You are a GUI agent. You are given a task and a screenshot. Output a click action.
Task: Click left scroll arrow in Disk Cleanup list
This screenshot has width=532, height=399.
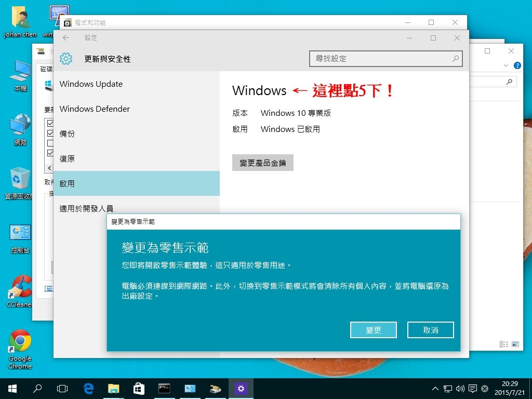click(49, 168)
